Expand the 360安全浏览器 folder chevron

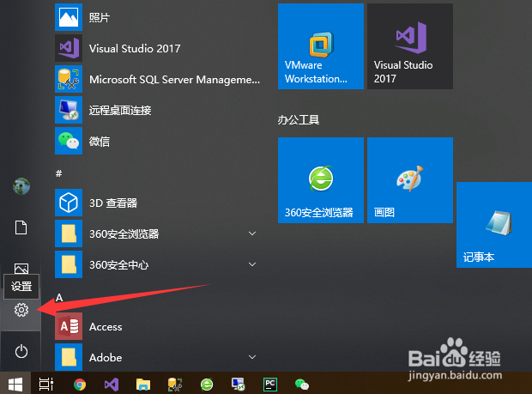coord(252,233)
